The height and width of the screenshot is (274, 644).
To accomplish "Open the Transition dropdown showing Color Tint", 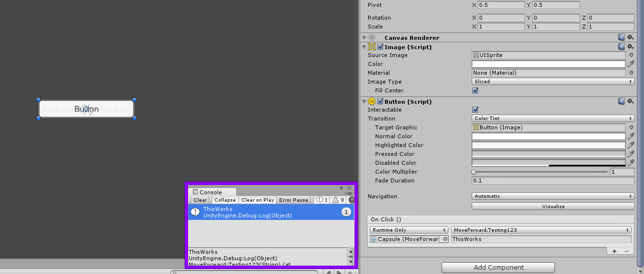I will pos(552,119).
